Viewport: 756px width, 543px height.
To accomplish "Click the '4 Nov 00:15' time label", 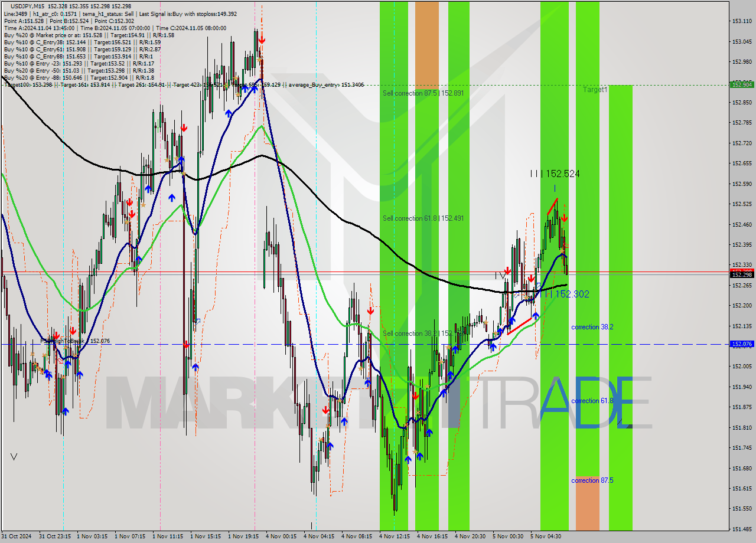I will click(x=281, y=537).
